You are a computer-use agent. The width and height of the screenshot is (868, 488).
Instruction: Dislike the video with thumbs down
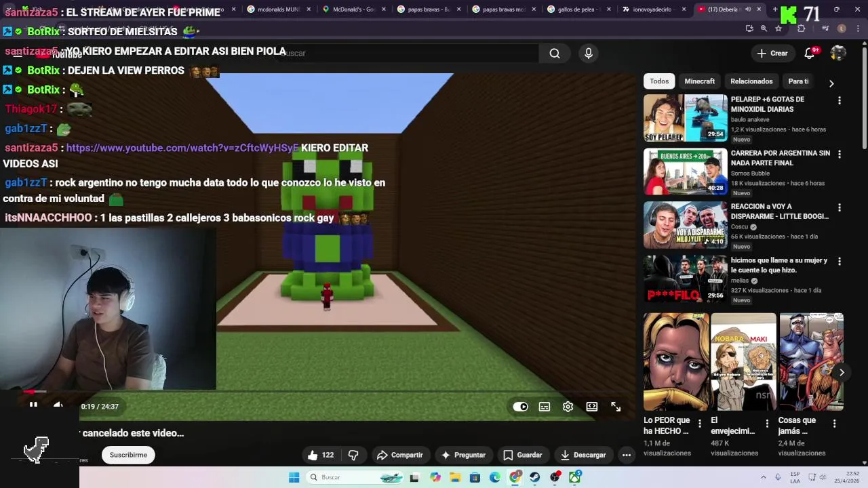[353, 455]
